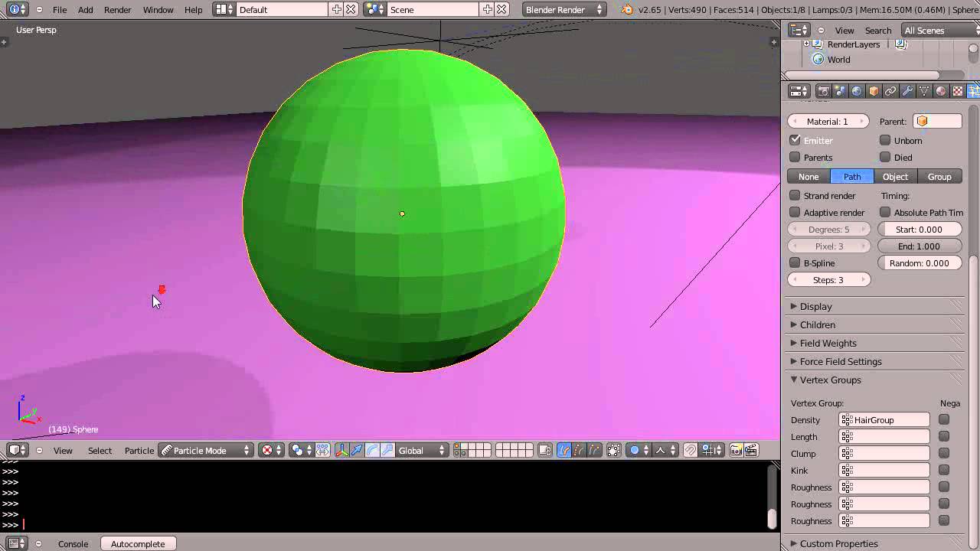Click the Random: 0.000 value field
The height and width of the screenshot is (551, 980).
[919, 262]
